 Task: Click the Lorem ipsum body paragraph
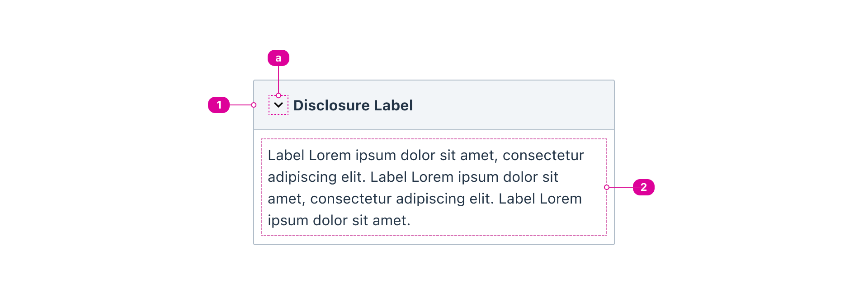click(425, 188)
